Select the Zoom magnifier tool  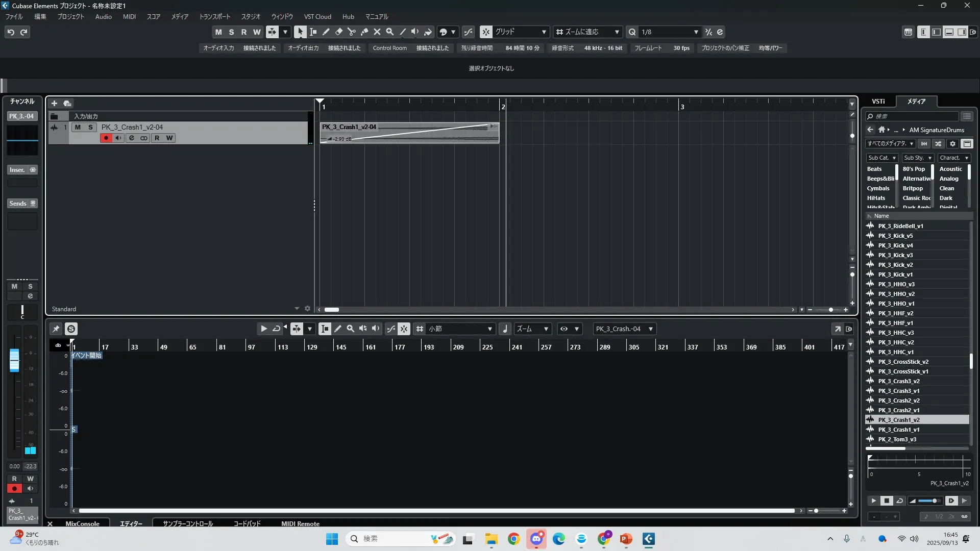pyautogui.click(x=389, y=32)
